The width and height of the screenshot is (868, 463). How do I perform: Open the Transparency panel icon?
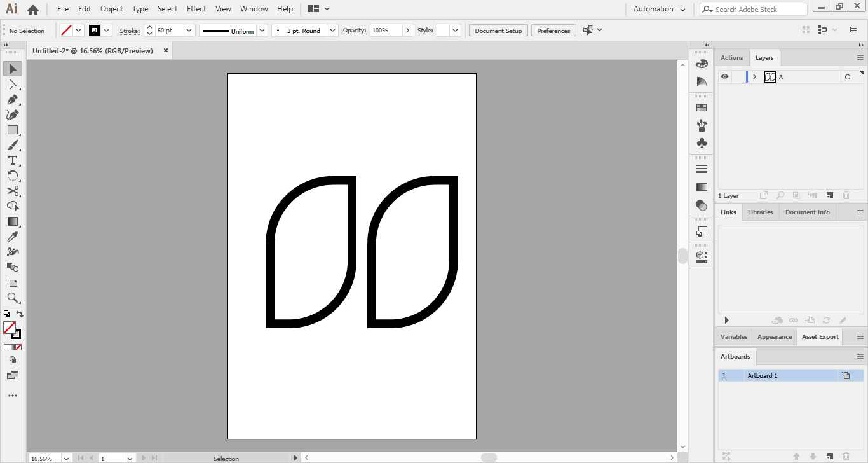click(x=702, y=205)
